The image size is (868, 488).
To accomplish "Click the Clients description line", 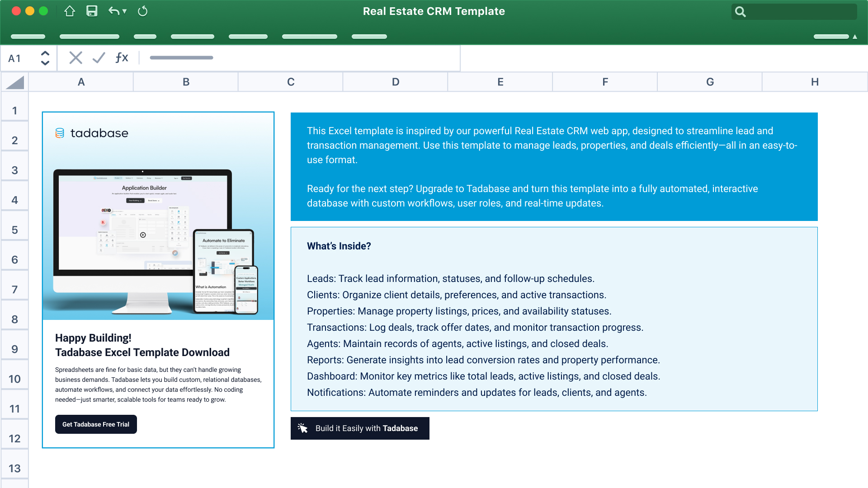I will pos(457,295).
